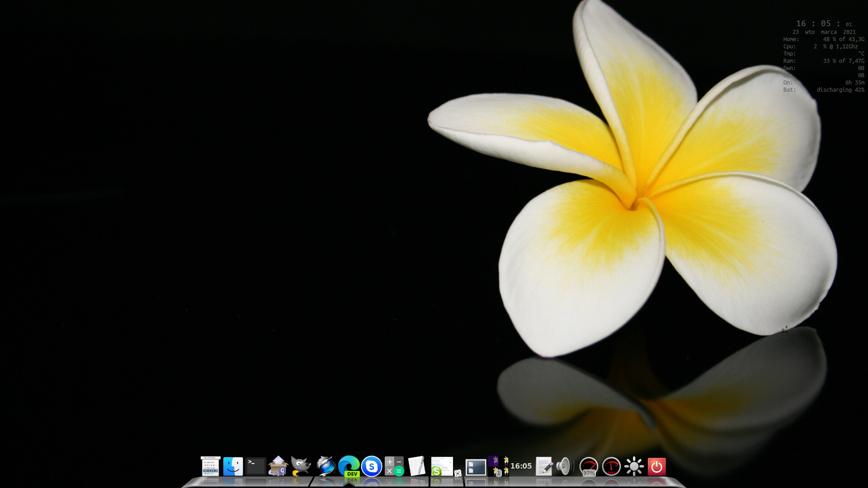868x488 pixels.
Task: Open the lined notepad text editor
Action: [x=417, y=466]
